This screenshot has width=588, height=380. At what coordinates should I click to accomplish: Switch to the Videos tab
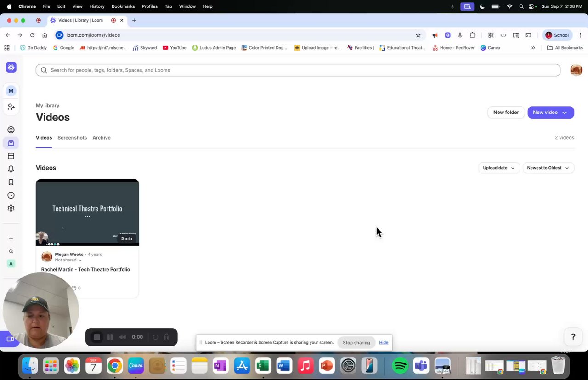click(44, 138)
